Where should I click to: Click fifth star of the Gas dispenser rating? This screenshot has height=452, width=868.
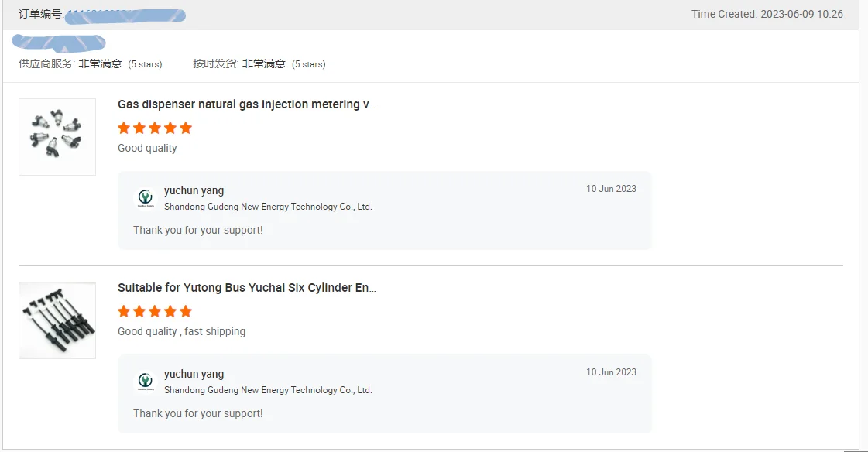click(x=186, y=128)
